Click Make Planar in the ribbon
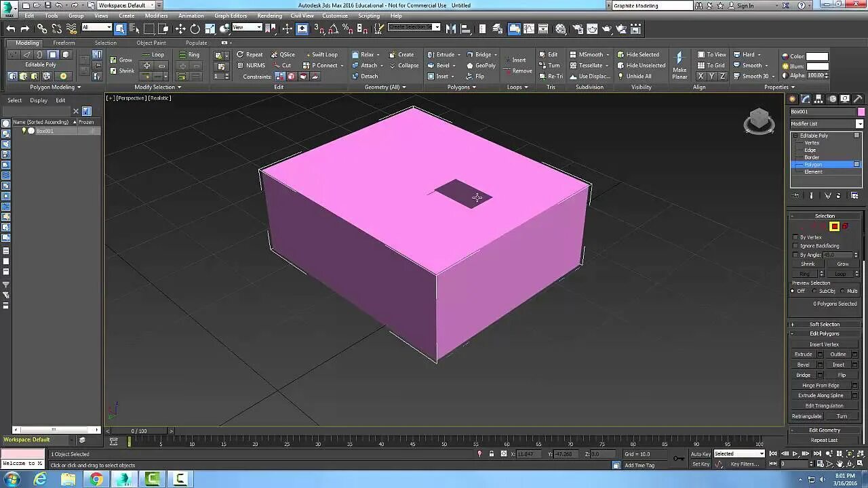The image size is (868, 488). (679, 64)
